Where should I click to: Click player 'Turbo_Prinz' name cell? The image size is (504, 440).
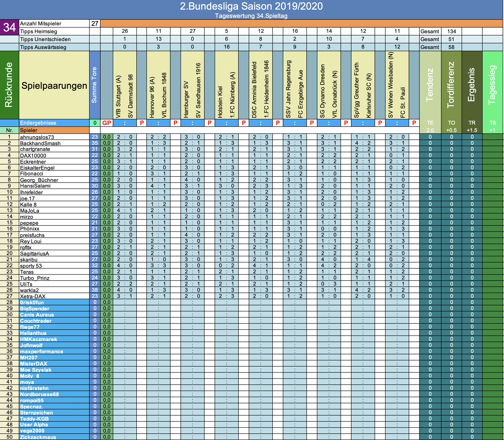54,278
